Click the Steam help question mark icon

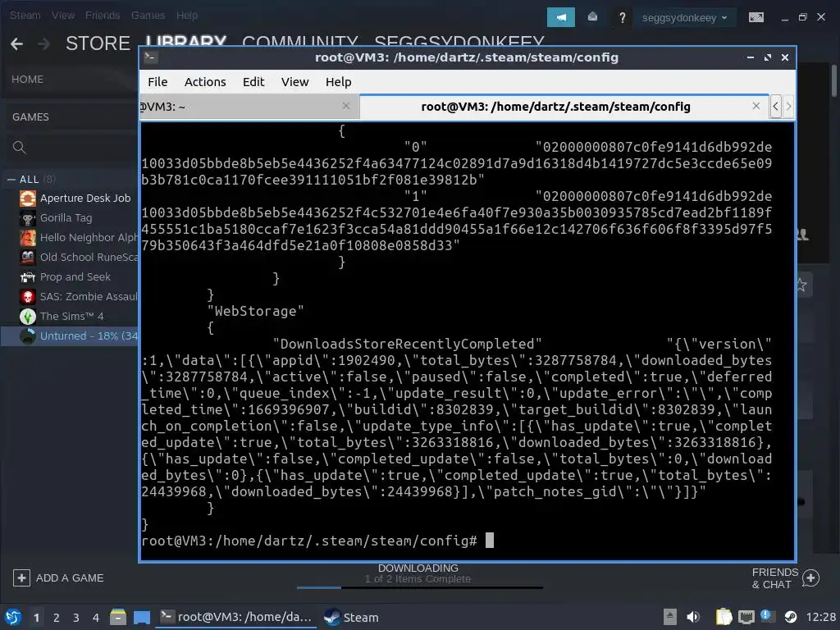click(x=622, y=18)
